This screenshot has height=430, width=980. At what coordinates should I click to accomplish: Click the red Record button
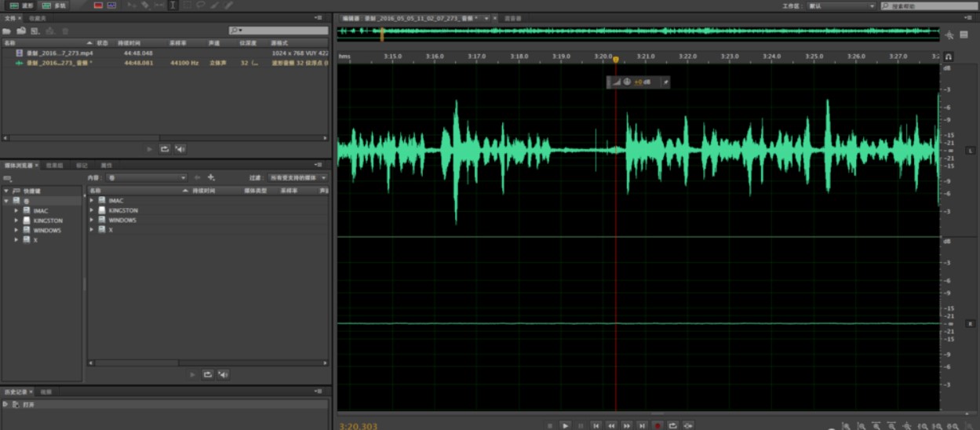point(658,425)
